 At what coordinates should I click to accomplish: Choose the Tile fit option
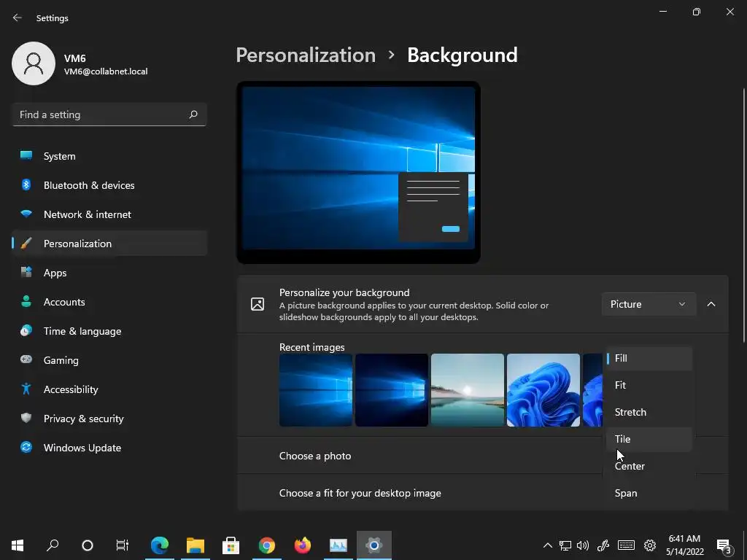pos(649,439)
